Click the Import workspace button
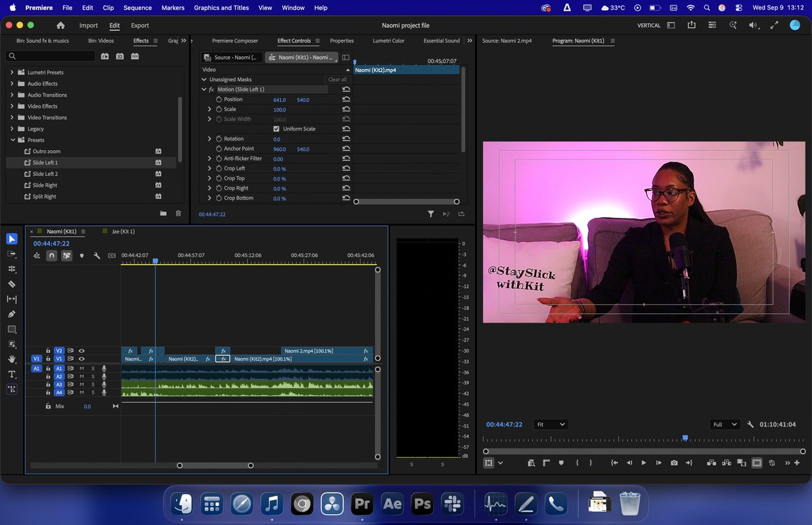 89,25
